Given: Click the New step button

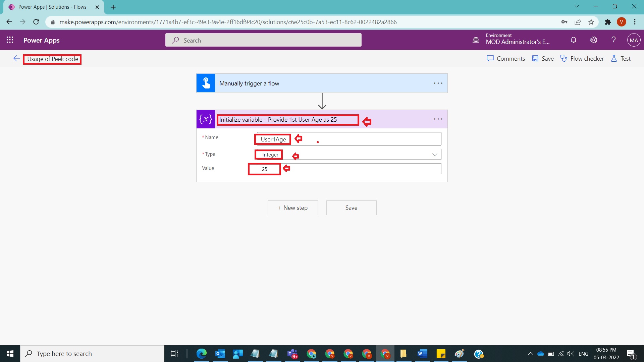Looking at the screenshot, I should click(x=292, y=208).
